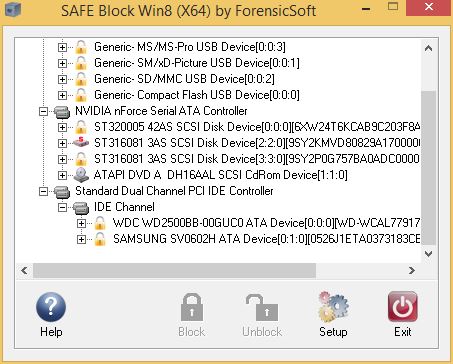The height and width of the screenshot is (364, 453).
Task: Expand the ST320005 42AS SCSI Disk Device
Action: coord(62,127)
